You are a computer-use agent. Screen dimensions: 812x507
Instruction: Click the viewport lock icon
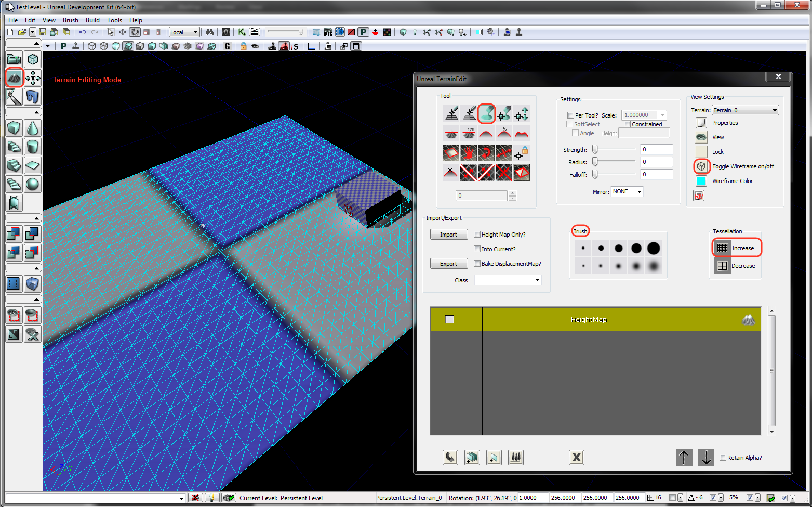[x=243, y=46]
